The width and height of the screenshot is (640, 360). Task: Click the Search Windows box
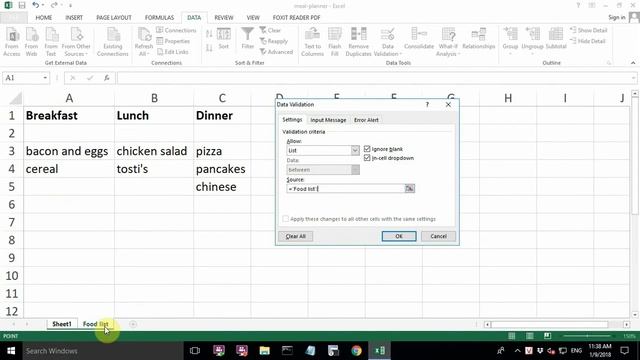pos(104,351)
